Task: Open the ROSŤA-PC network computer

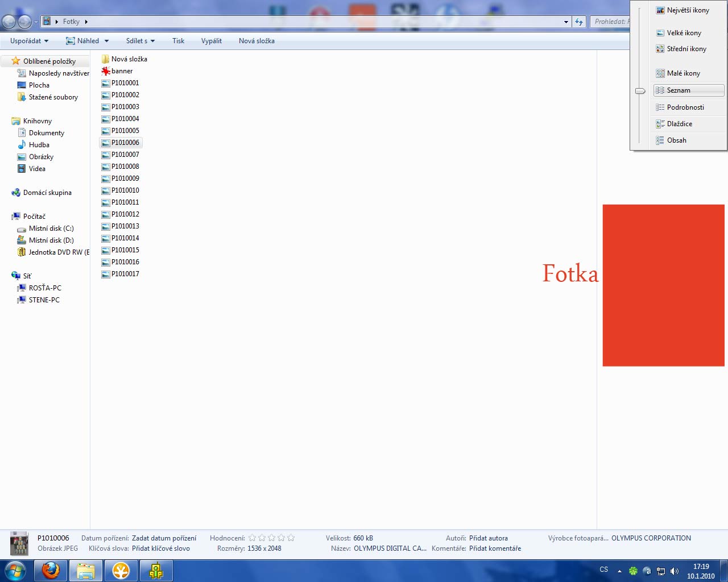Action: tap(39, 288)
